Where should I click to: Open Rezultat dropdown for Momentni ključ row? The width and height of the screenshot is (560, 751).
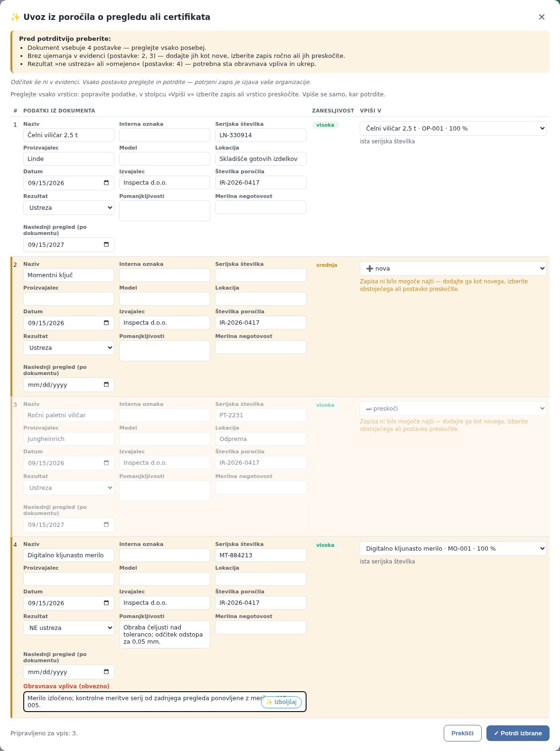[x=69, y=347]
